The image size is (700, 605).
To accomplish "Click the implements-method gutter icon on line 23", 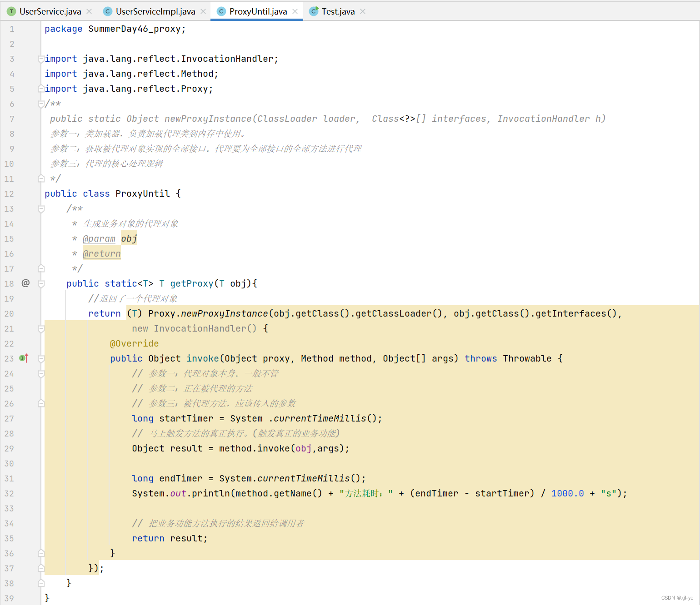I will [24, 358].
